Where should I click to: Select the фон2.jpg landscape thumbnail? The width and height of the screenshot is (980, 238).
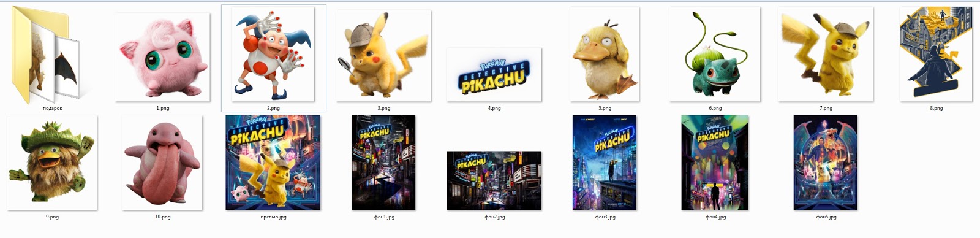tap(494, 180)
